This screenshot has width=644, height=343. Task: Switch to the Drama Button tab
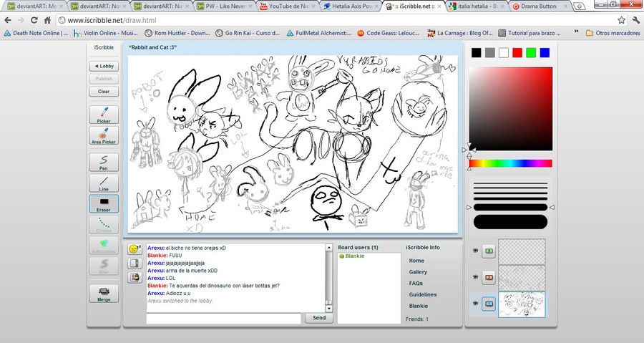pyautogui.click(x=540, y=6)
